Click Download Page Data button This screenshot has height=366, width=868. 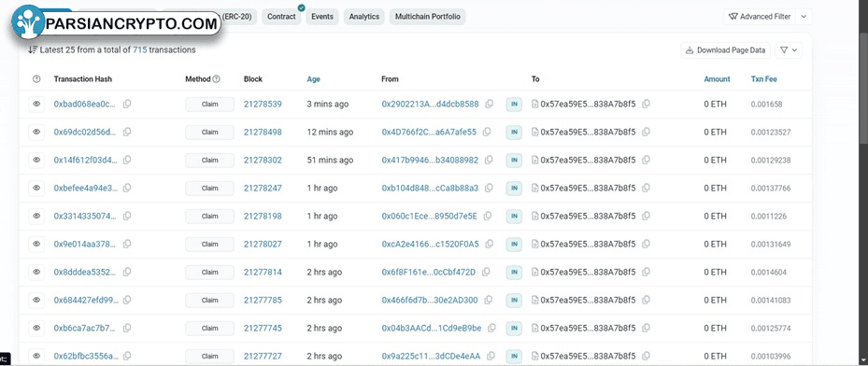click(726, 50)
